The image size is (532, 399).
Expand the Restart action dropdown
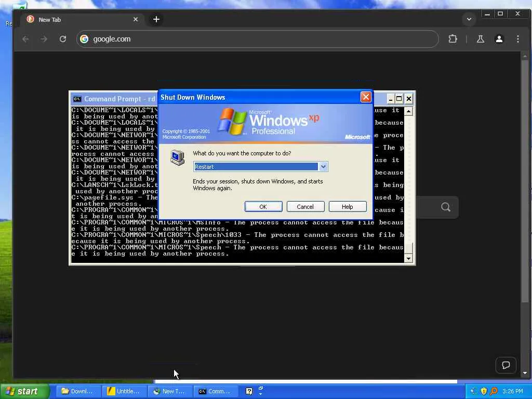pos(323,167)
